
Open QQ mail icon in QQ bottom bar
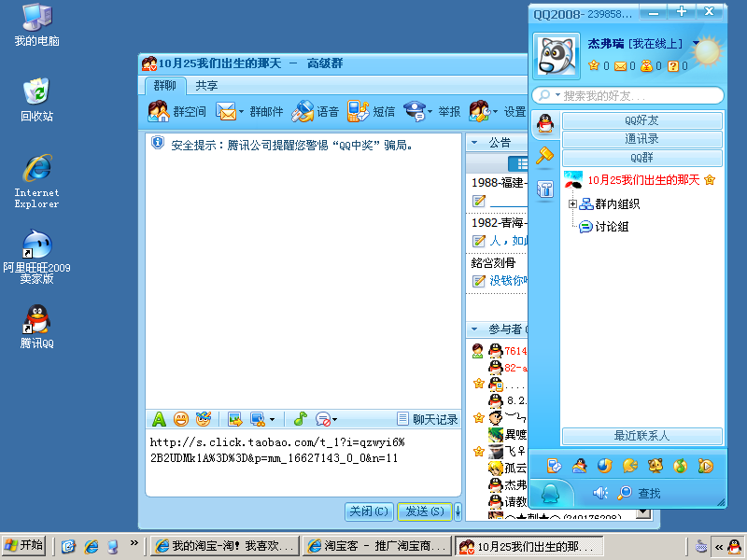[555, 466]
